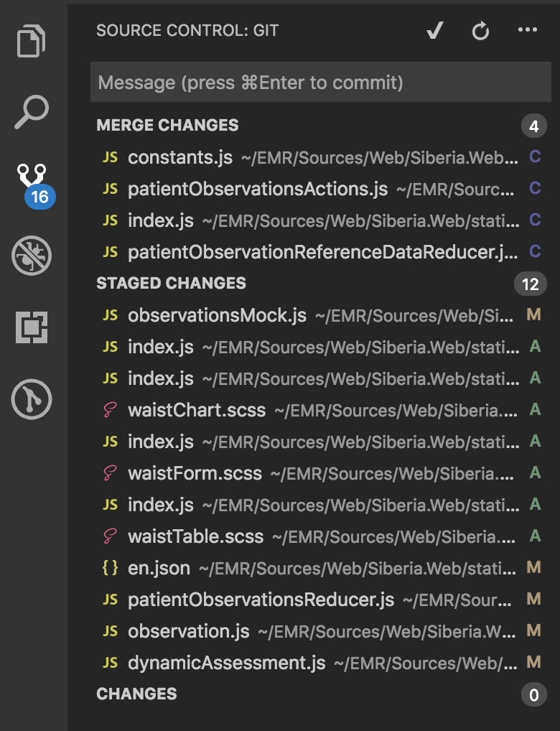560x731 pixels.
Task: Collapse the MERGE CHANGES section
Action: pos(167,125)
